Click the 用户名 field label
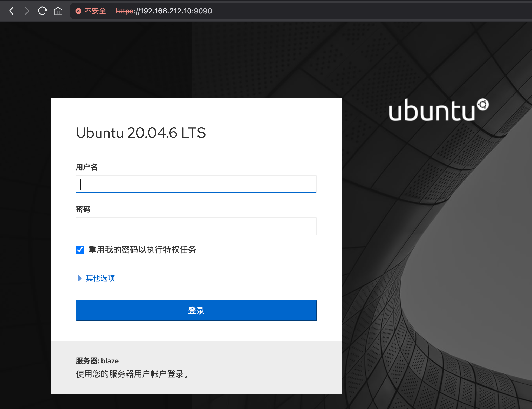This screenshot has width=532, height=409. pyautogui.click(x=86, y=167)
